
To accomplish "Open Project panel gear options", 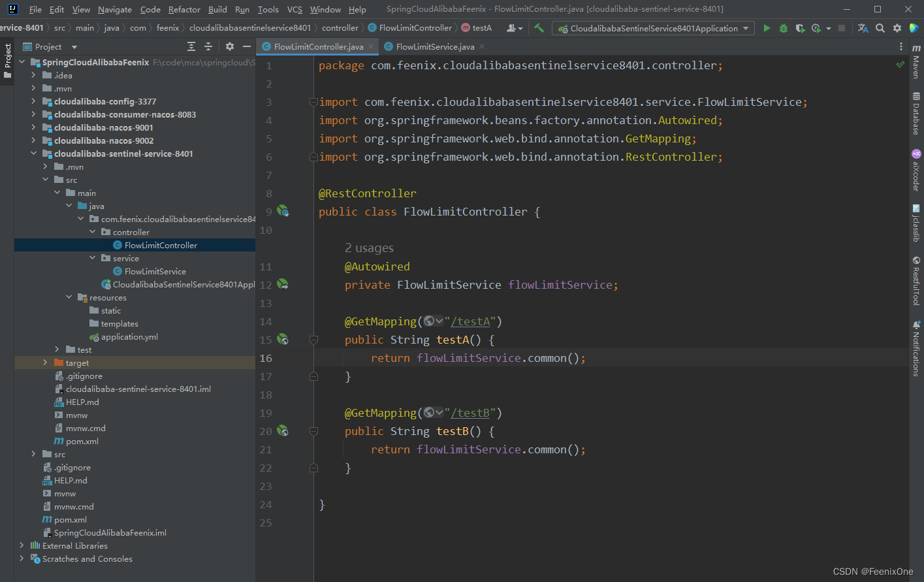I will point(229,46).
